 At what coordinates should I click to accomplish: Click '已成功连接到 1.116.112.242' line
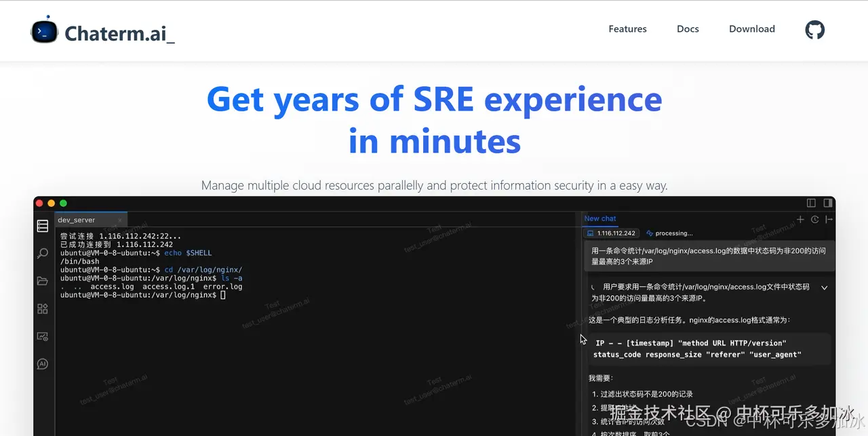coord(116,244)
